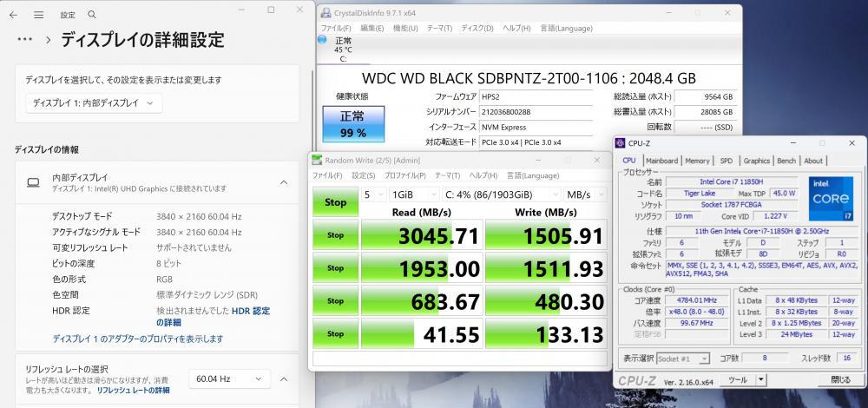The height and width of the screenshot is (408, 868).
Task: Click the Settings search magnifier icon
Action: point(92,15)
